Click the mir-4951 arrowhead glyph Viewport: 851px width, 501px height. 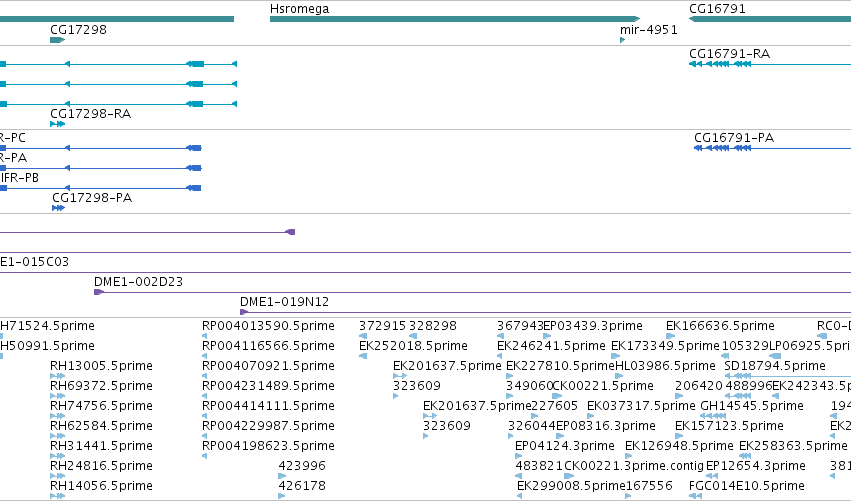[x=623, y=40]
